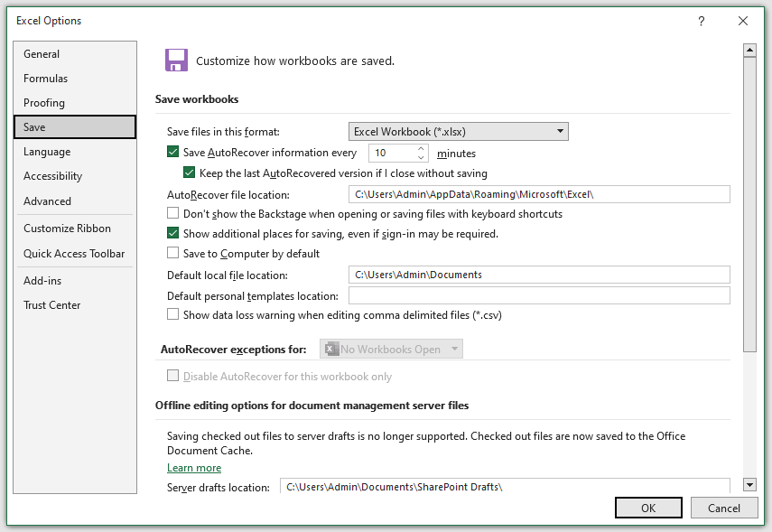Click OK to save options
This screenshot has width=772, height=532.
click(648, 508)
